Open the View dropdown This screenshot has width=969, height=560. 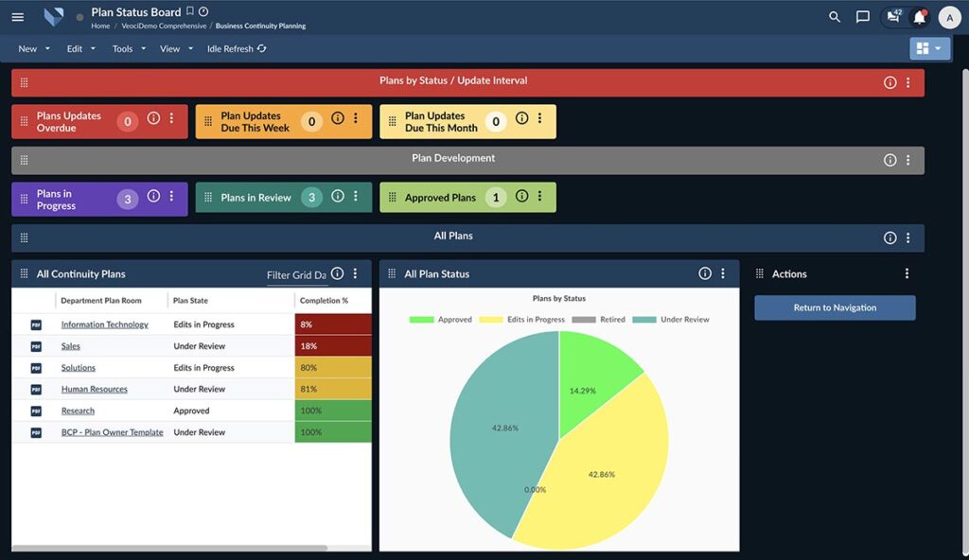[174, 48]
